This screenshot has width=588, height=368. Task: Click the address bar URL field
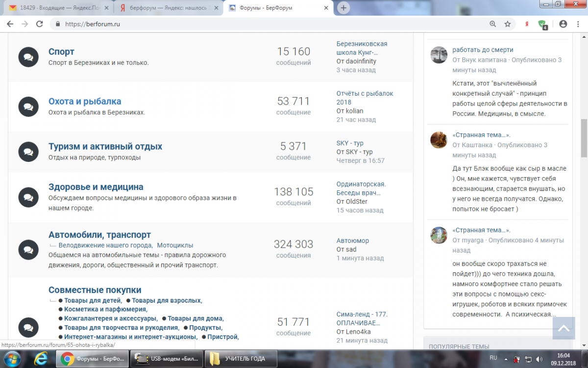[269, 24]
